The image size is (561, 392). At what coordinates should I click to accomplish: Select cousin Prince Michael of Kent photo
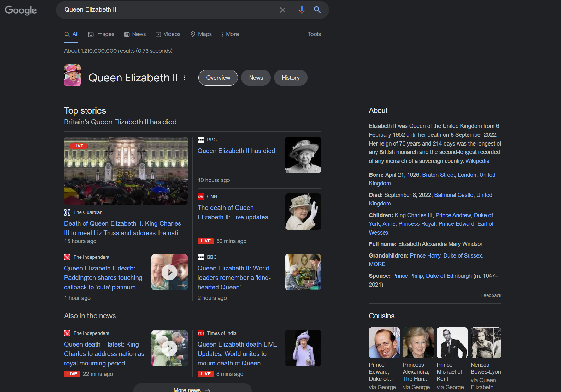coord(452,343)
